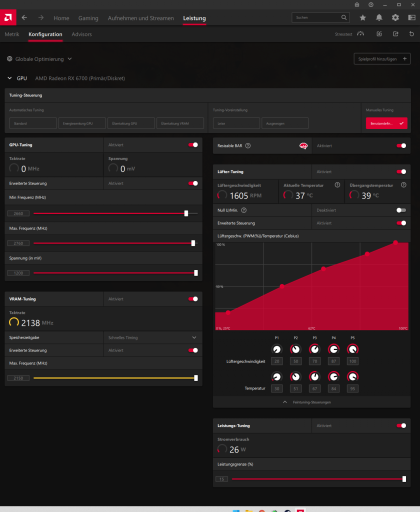Select Übertaktung GPU preset
420x512 pixels.
tap(131, 123)
